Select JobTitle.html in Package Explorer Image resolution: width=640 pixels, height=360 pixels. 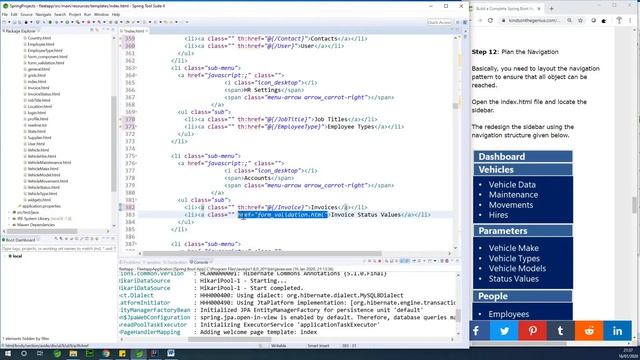(39, 100)
